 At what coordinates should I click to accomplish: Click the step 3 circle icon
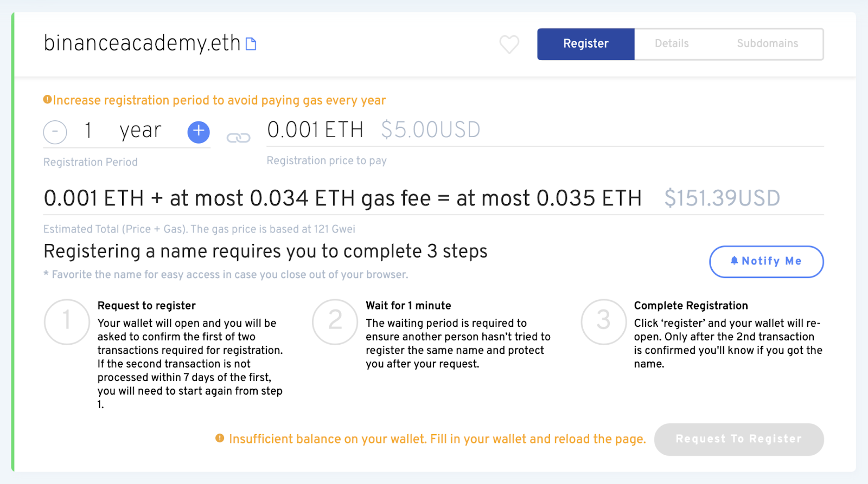[603, 321]
